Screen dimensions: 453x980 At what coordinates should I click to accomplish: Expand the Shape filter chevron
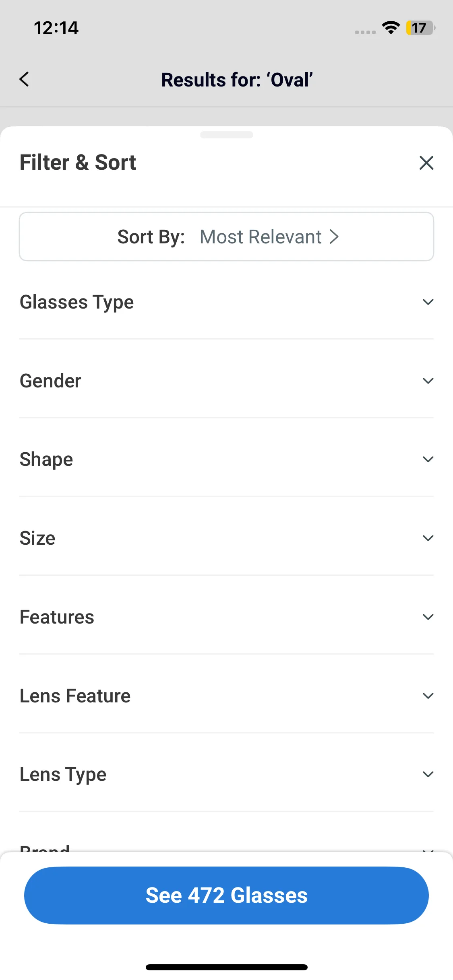(x=428, y=459)
